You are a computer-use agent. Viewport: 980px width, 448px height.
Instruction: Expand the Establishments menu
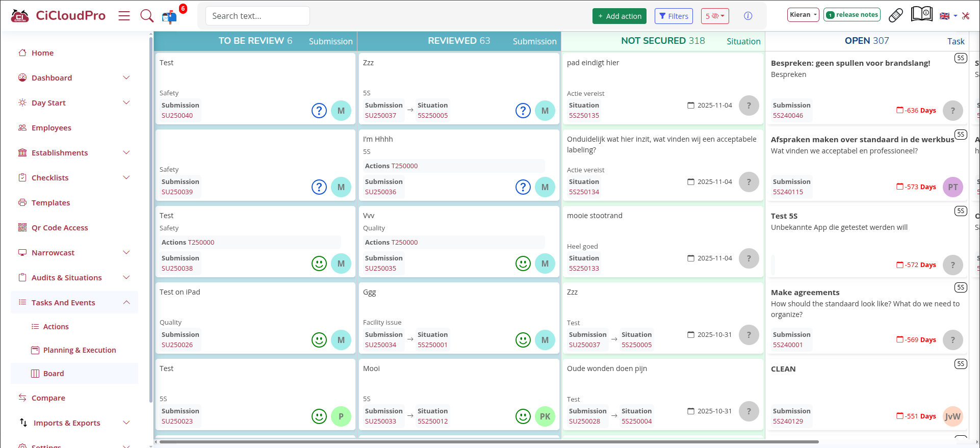click(x=74, y=152)
